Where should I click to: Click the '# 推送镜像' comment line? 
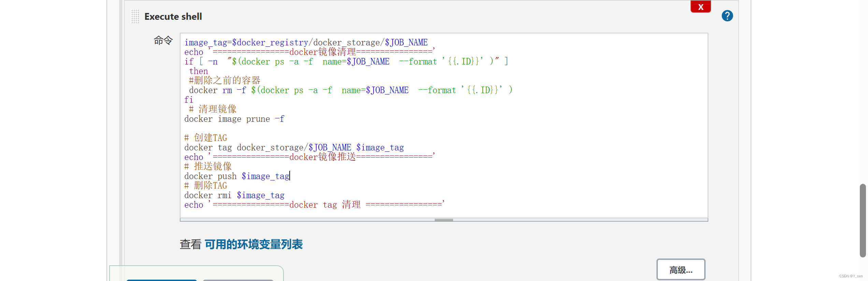(x=208, y=166)
